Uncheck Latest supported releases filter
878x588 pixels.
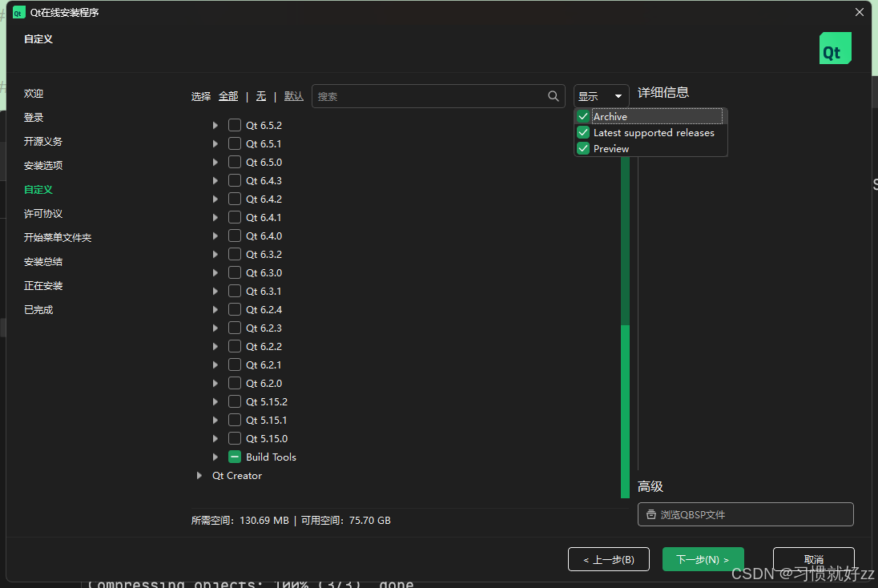click(x=583, y=132)
